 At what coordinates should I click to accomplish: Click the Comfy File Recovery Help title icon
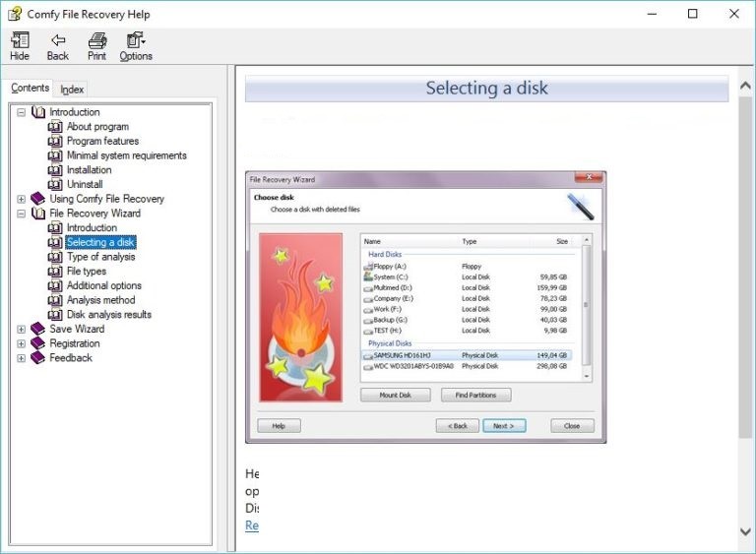pyautogui.click(x=15, y=14)
